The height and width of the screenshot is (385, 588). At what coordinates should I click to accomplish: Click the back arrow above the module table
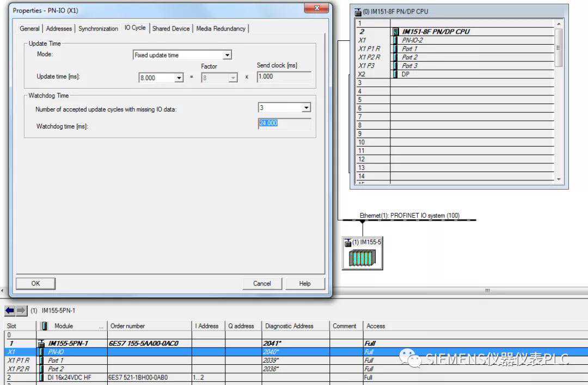pos(10,310)
